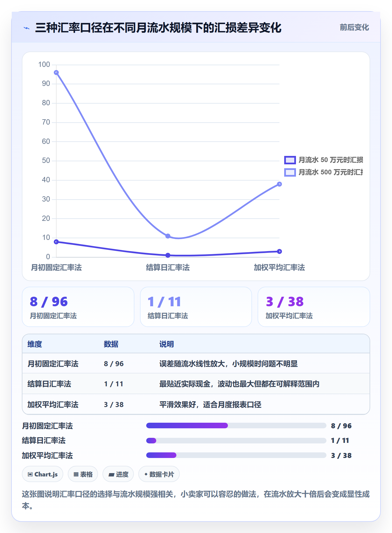This screenshot has width=392, height=533.
Task: Click the Chart.js tag chip
Action: [x=43, y=474]
